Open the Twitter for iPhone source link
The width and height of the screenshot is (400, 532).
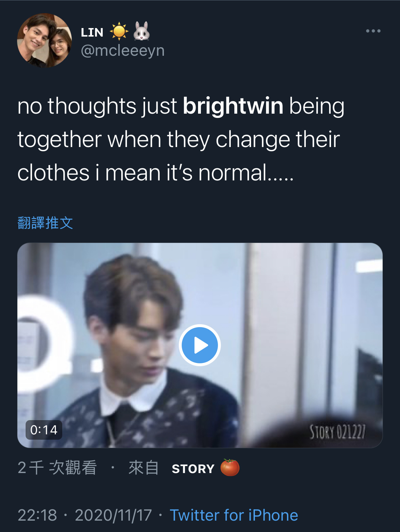point(234,515)
